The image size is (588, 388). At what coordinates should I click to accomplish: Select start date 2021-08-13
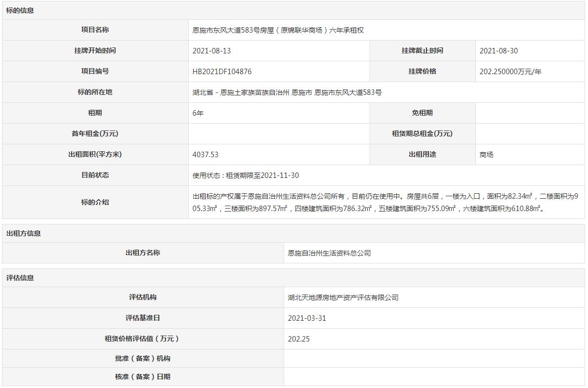211,51
